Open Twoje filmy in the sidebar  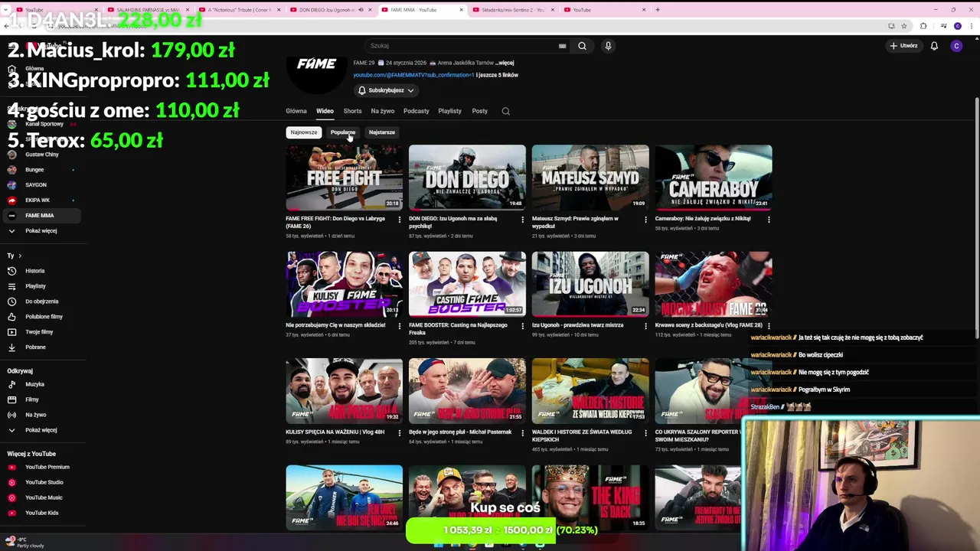click(40, 332)
